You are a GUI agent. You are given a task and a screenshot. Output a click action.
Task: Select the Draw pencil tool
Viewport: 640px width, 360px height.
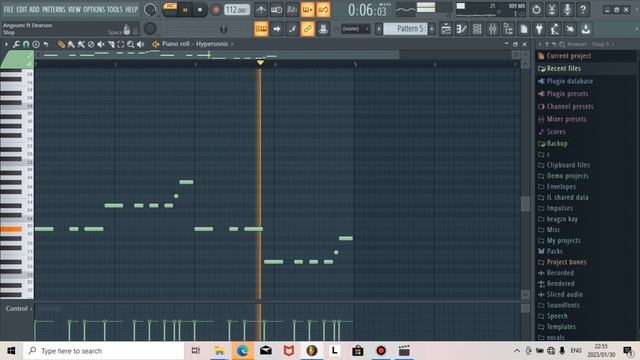61,44
